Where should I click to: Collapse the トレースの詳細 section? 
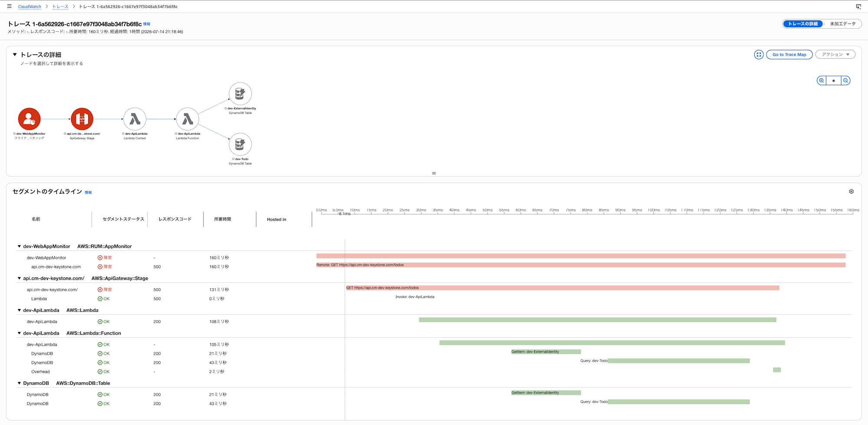(x=15, y=55)
